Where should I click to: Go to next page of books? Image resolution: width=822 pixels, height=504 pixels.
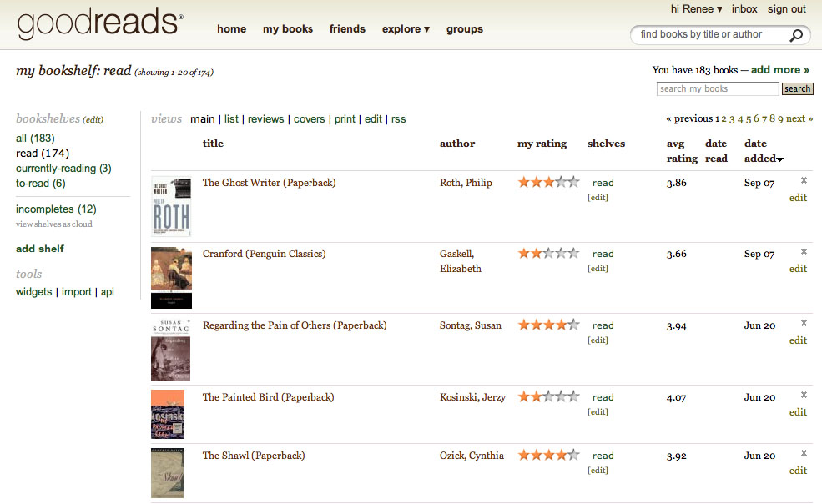pos(799,118)
